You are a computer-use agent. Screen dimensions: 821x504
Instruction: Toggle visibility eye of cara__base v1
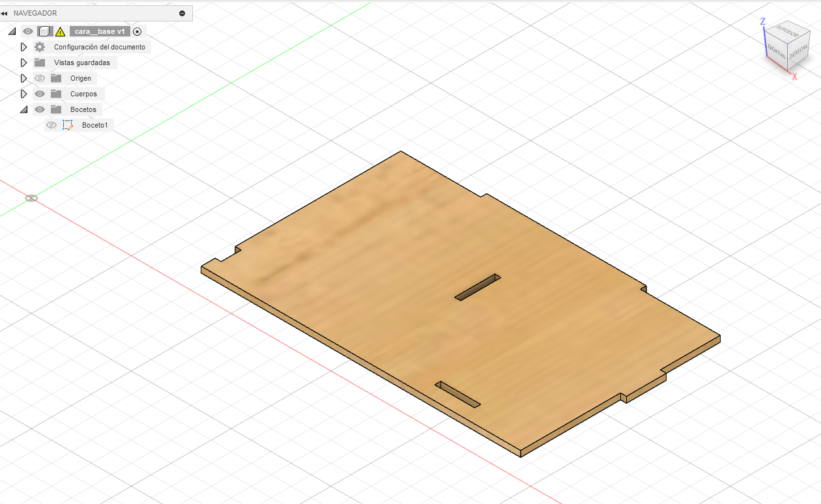(28, 31)
